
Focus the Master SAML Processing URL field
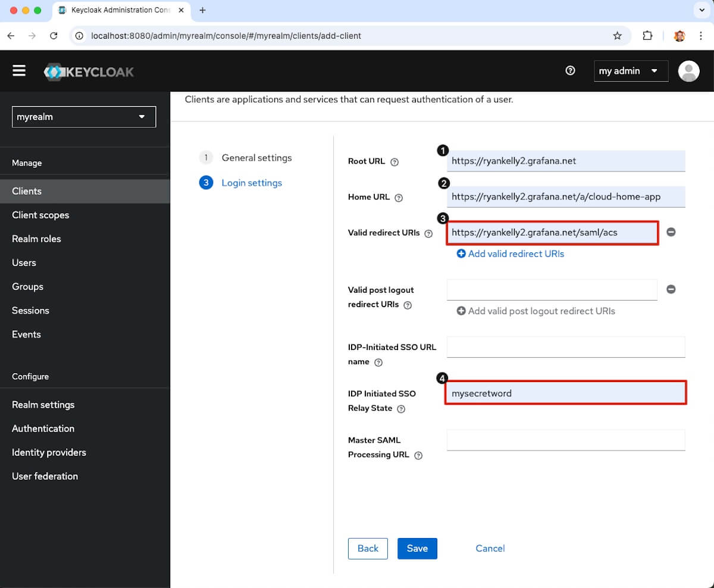(566, 440)
